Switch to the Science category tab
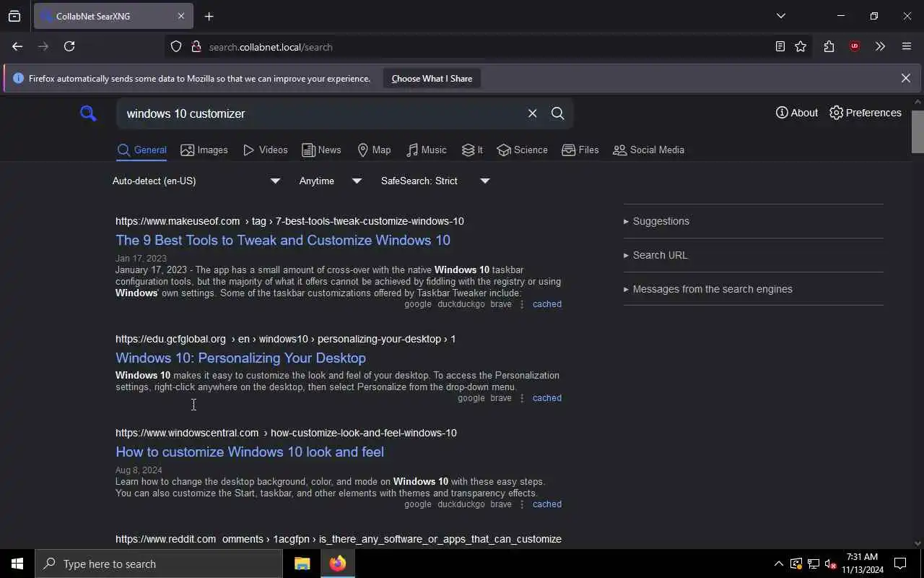This screenshot has width=924, height=578. coord(522,150)
